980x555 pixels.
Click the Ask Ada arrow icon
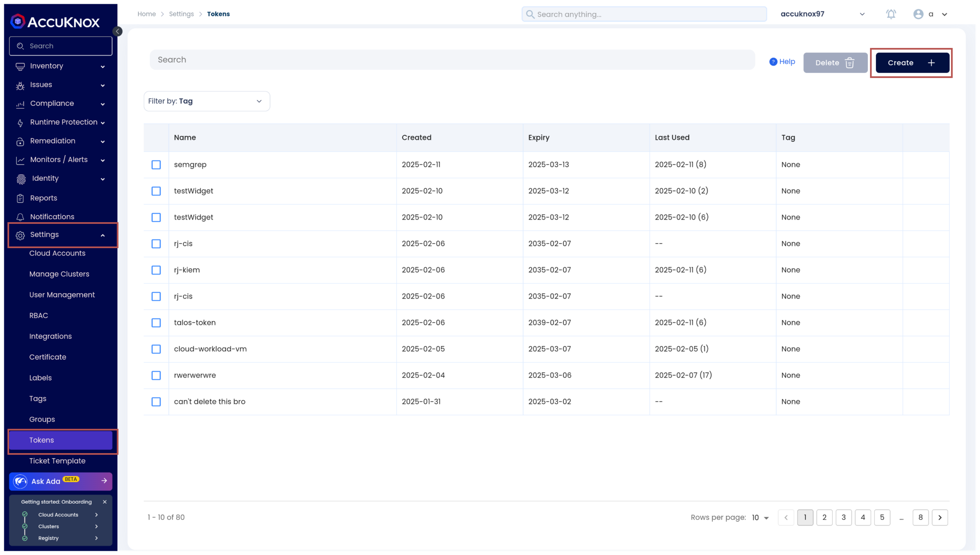tap(104, 481)
